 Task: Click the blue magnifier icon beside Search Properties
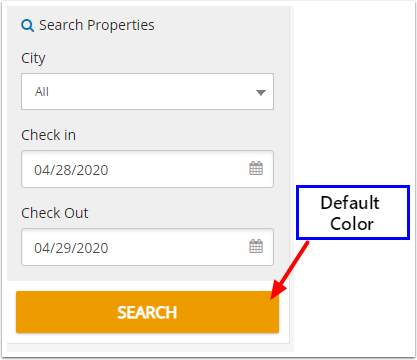tap(27, 25)
